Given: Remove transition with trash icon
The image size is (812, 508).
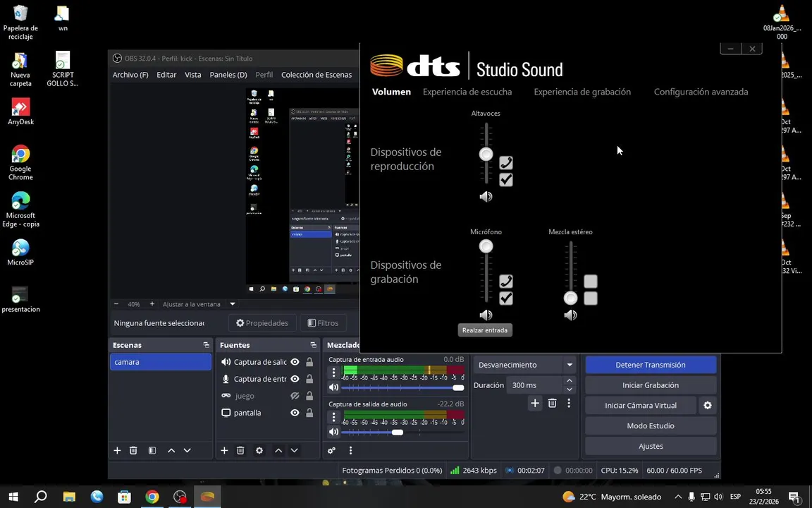Looking at the screenshot, I should pyautogui.click(x=552, y=403).
